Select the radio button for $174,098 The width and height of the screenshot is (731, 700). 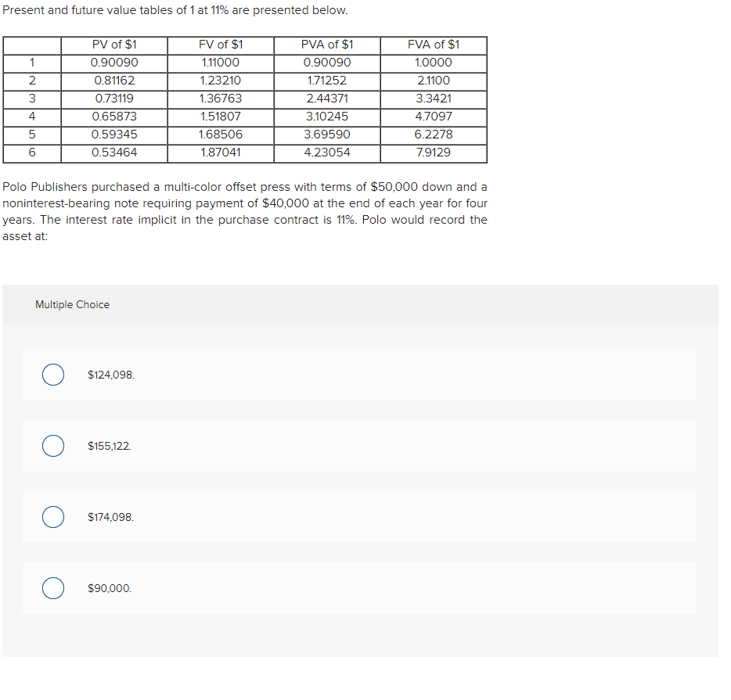click(52, 517)
